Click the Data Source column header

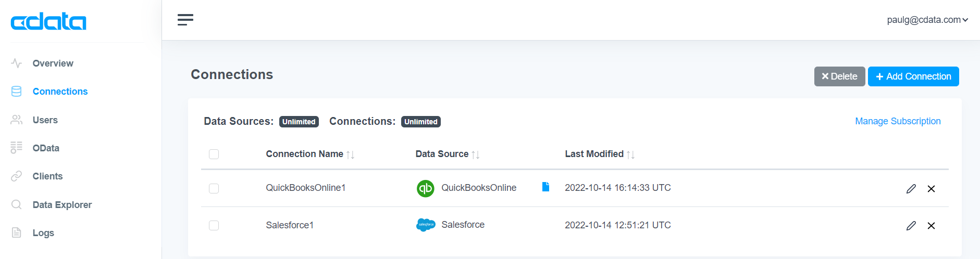click(x=442, y=154)
